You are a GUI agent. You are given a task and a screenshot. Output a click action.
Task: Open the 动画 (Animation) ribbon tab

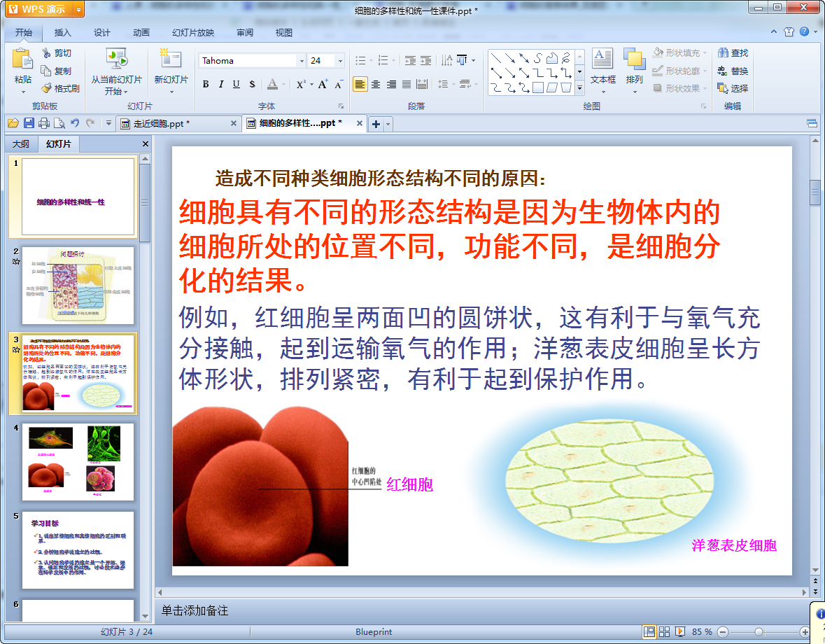(141, 33)
